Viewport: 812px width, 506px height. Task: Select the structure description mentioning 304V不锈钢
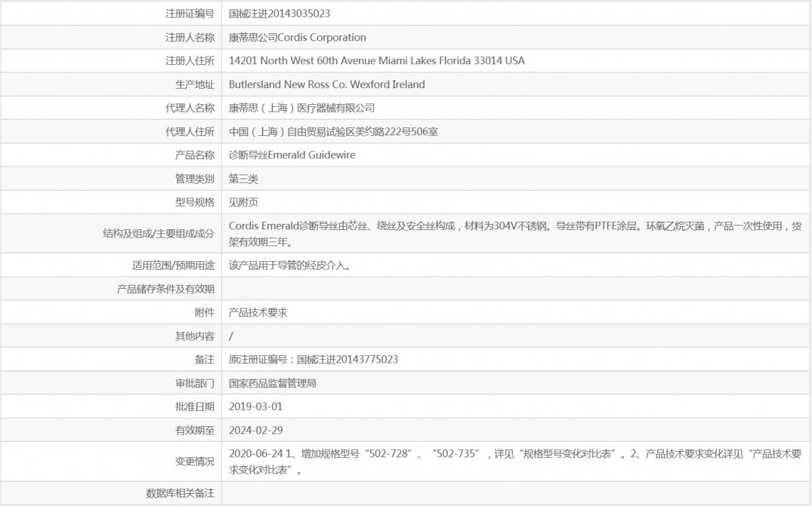(x=516, y=233)
